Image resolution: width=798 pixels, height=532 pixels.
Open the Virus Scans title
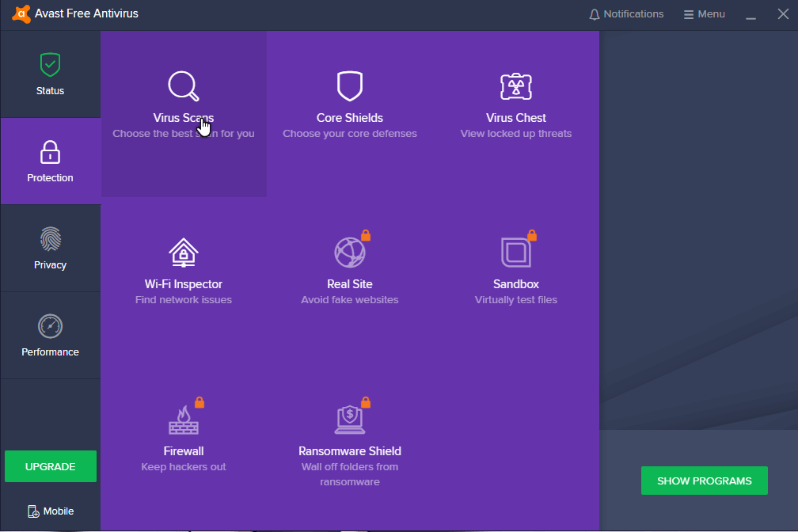click(x=183, y=118)
